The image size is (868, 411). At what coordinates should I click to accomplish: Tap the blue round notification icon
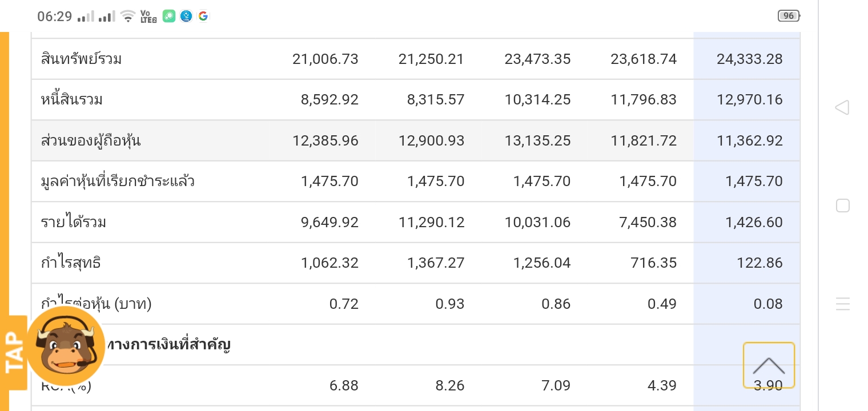tap(186, 16)
